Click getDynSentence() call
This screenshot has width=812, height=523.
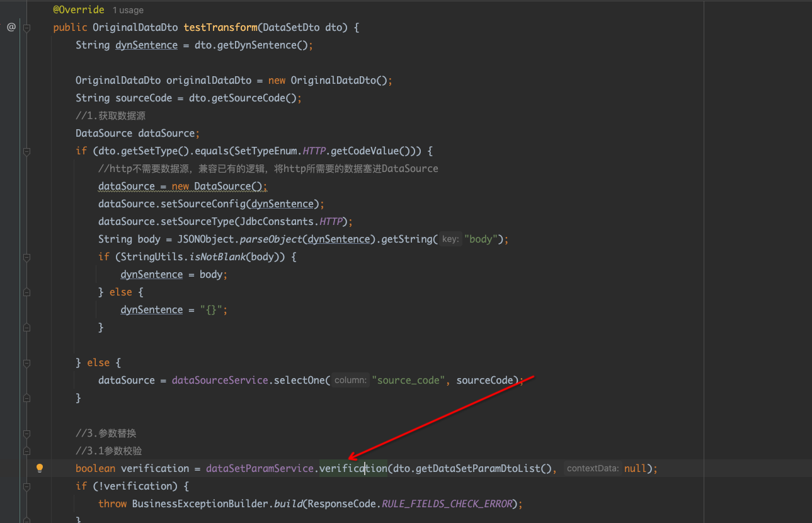[262, 45]
